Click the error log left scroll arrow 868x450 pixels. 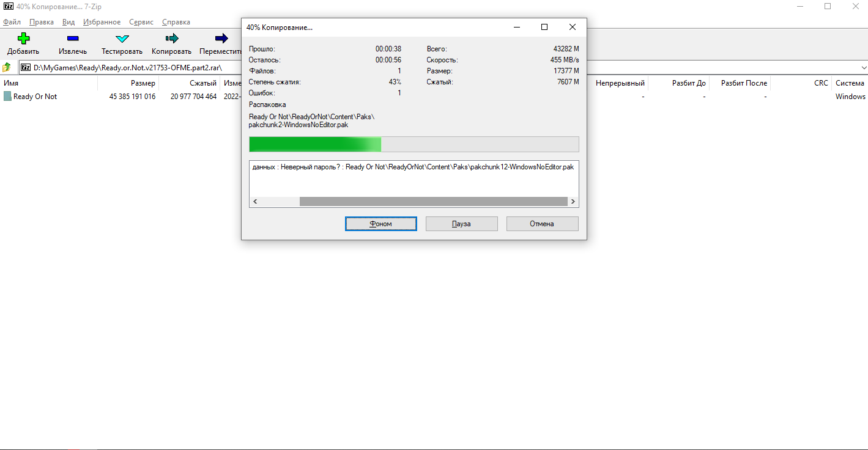pos(254,201)
